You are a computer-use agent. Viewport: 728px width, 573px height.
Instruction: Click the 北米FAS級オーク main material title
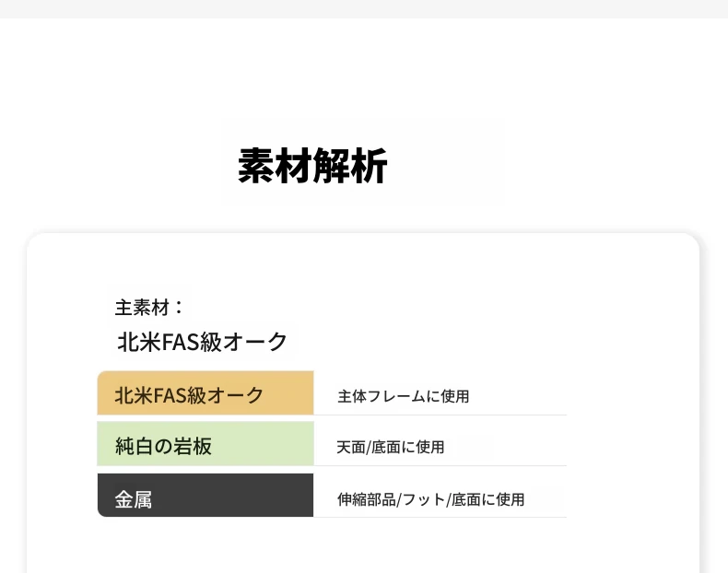(x=203, y=342)
